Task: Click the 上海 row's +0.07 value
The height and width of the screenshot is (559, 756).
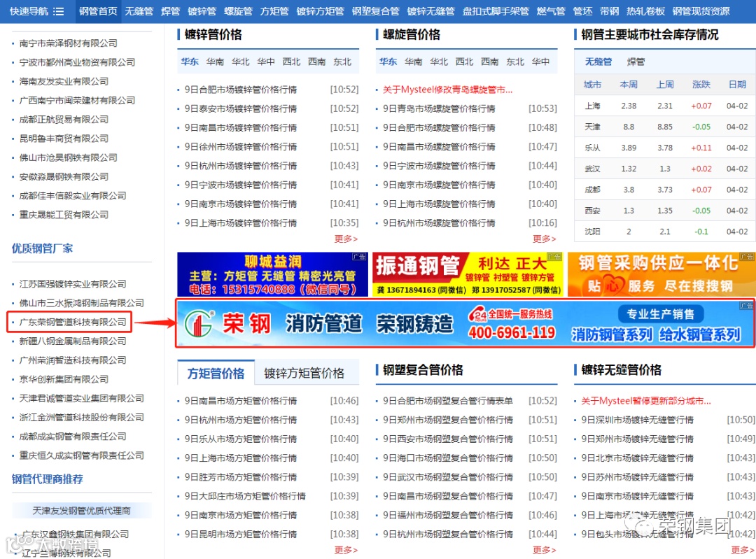Action: pyautogui.click(x=701, y=106)
